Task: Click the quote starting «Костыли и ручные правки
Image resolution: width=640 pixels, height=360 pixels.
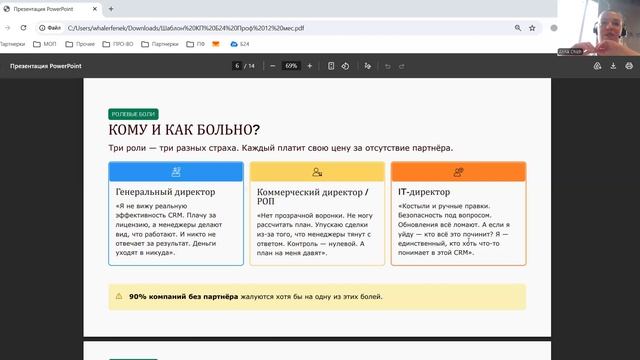Action: [x=454, y=229]
